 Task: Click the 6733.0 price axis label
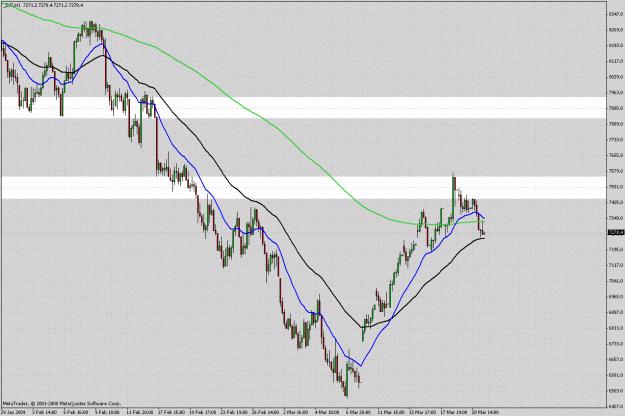point(616,343)
